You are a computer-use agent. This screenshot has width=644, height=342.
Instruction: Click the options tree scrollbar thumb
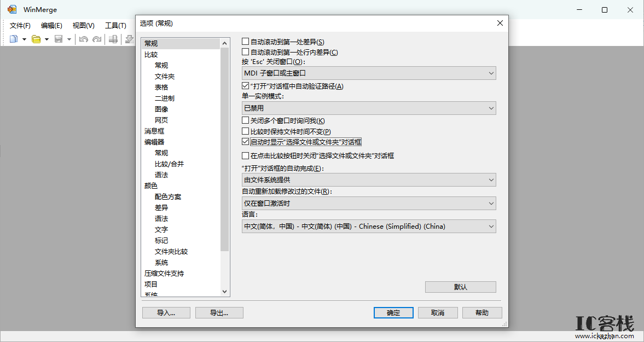pyautogui.click(x=225, y=149)
